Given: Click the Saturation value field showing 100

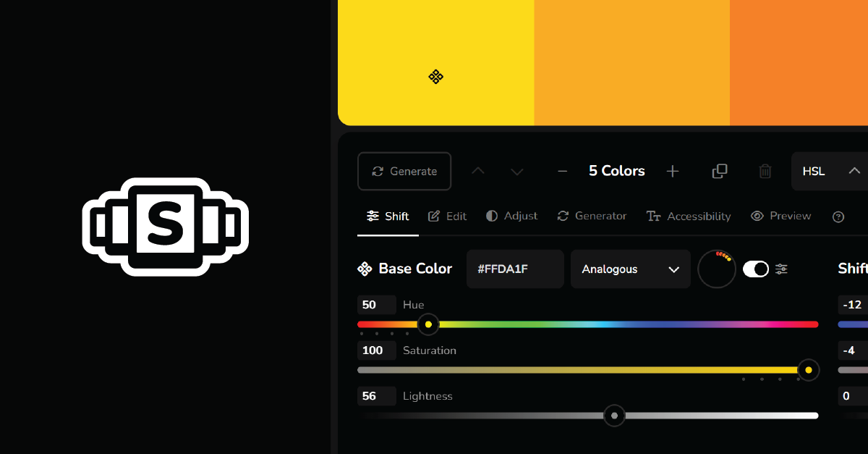Looking at the screenshot, I should [x=377, y=350].
